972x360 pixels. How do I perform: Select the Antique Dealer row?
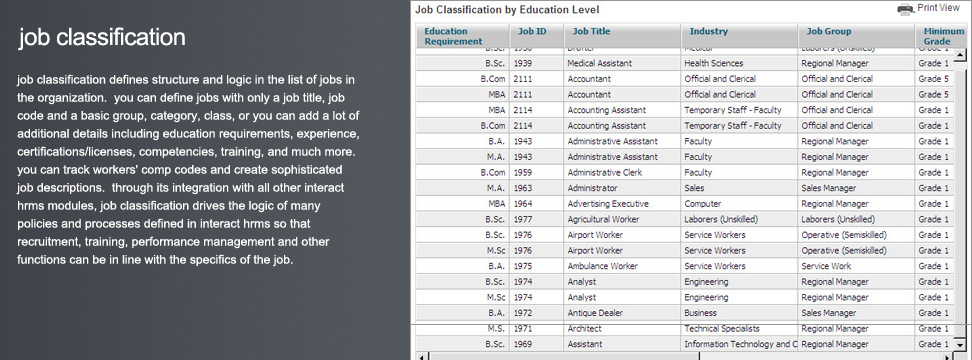684,313
